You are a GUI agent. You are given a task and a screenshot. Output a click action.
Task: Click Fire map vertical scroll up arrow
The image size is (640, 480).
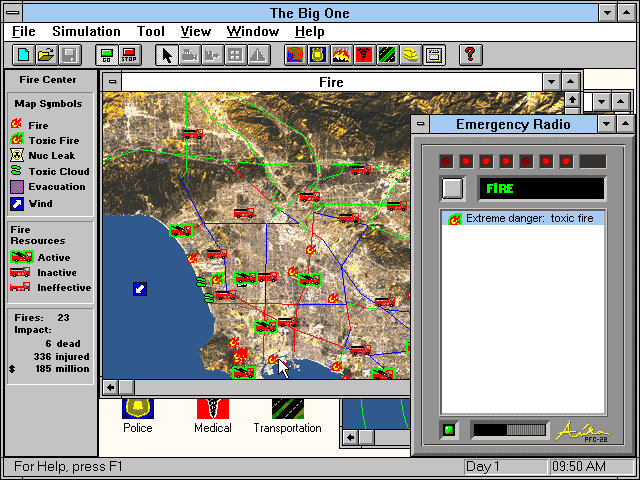point(572,99)
